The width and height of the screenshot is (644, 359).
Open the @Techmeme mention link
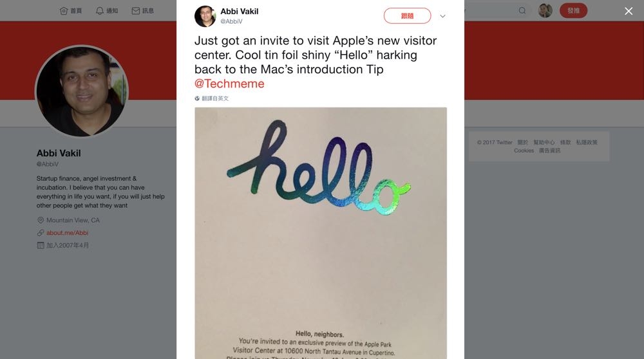pyautogui.click(x=229, y=84)
